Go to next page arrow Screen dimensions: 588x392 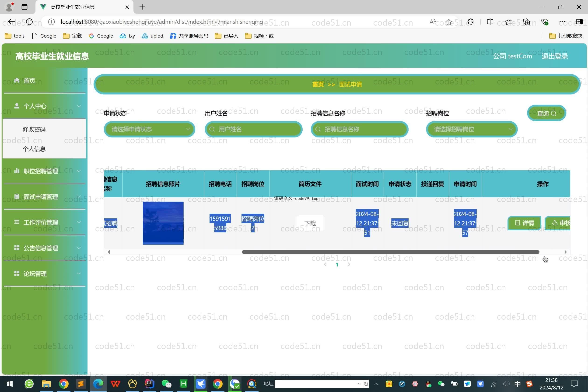[x=349, y=265]
